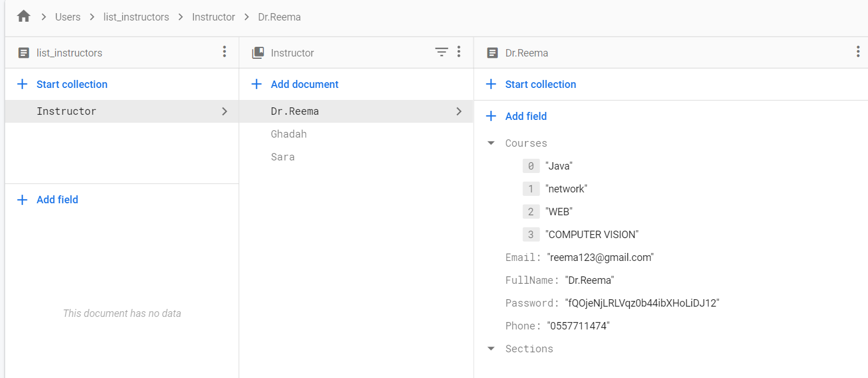Navigate to list_instructors in the breadcrumb
868x378 pixels.
136,17
